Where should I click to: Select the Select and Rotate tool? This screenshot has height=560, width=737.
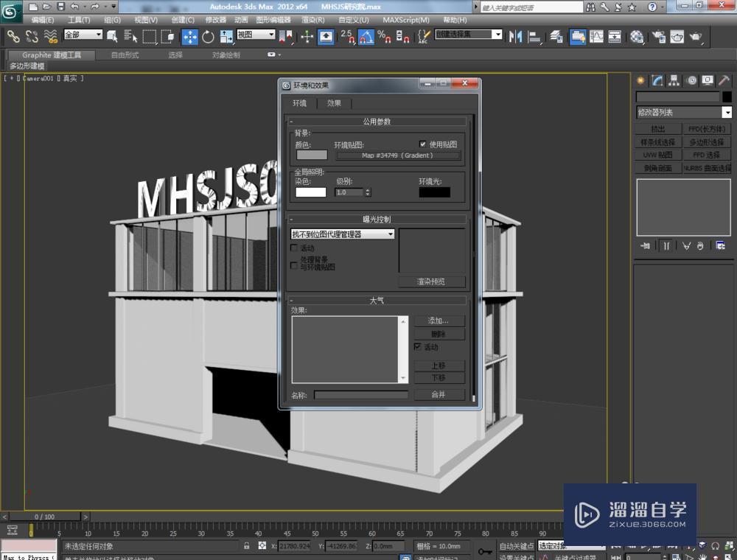click(x=207, y=37)
